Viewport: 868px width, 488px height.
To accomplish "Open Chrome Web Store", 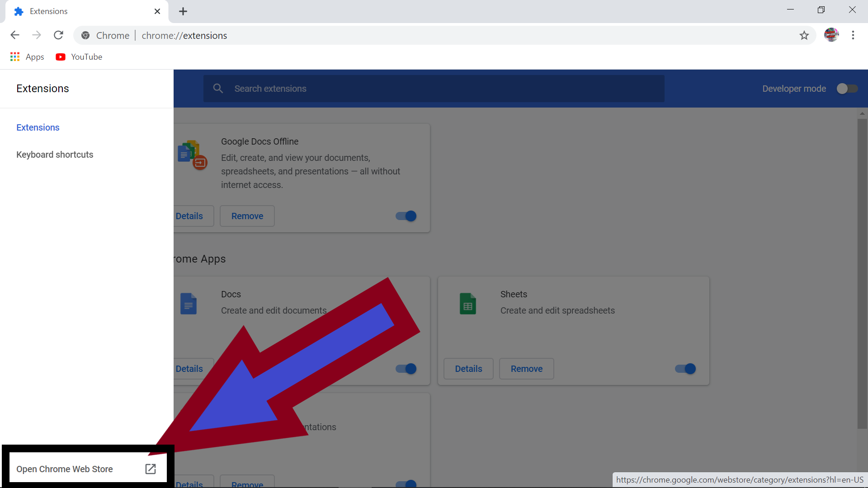I will [x=64, y=469].
